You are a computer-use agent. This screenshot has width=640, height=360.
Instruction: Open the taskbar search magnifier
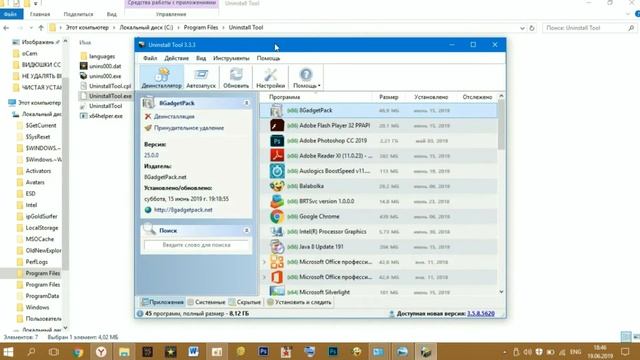31,352
